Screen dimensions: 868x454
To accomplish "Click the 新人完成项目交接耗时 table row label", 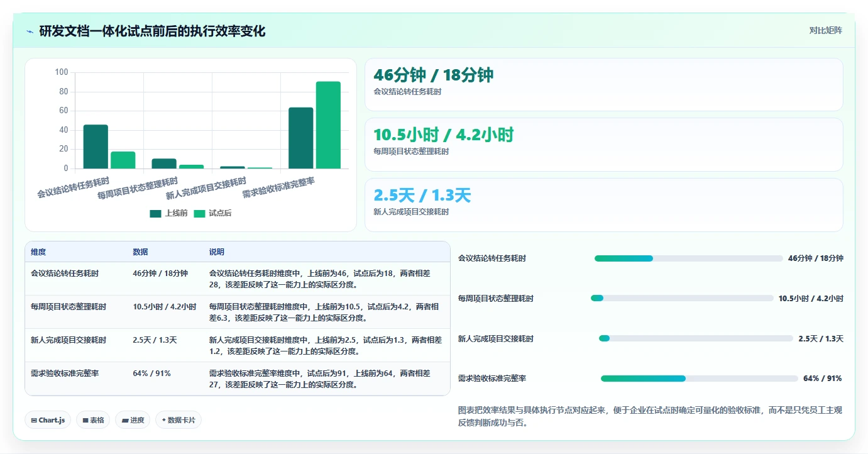I will click(x=69, y=340).
